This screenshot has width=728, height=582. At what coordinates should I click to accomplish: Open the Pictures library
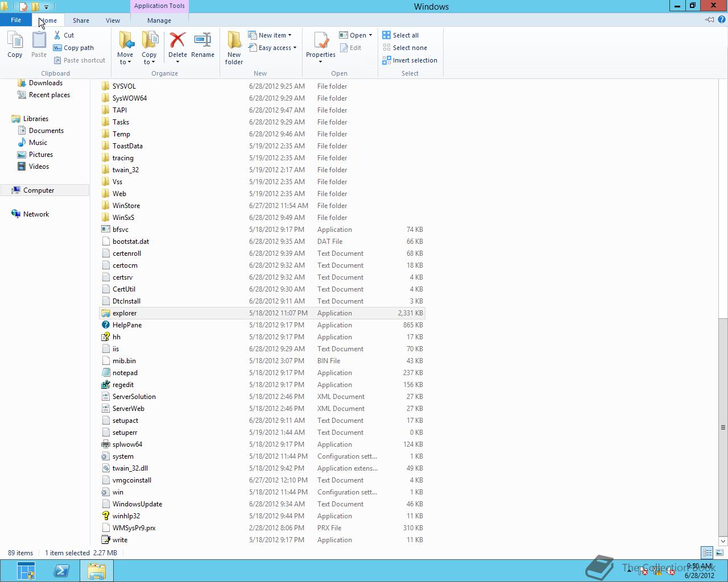[x=41, y=155]
